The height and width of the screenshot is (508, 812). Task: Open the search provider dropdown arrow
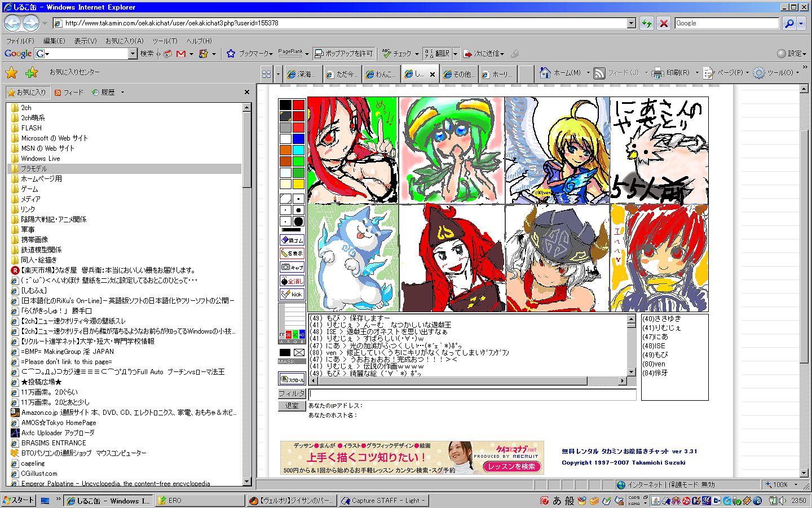[801, 23]
